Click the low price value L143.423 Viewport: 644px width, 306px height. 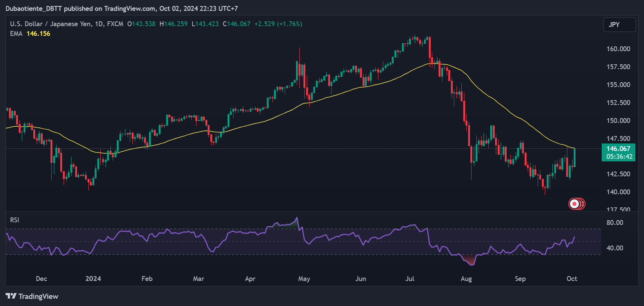point(205,24)
